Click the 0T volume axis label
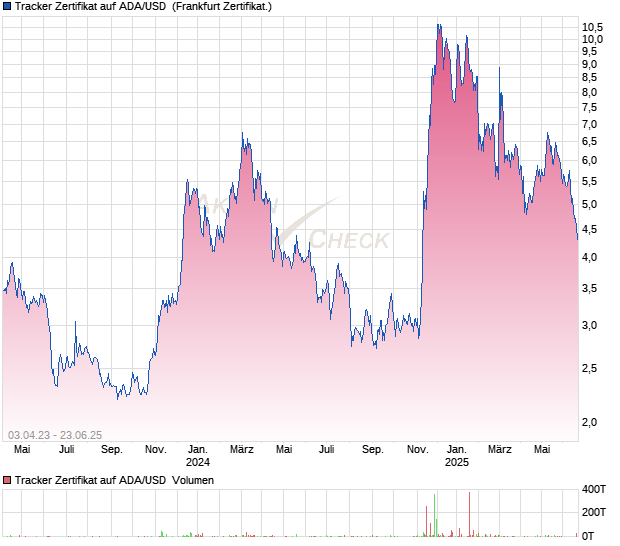The height and width of the screenshot is (546, 620). pos(595,535)
